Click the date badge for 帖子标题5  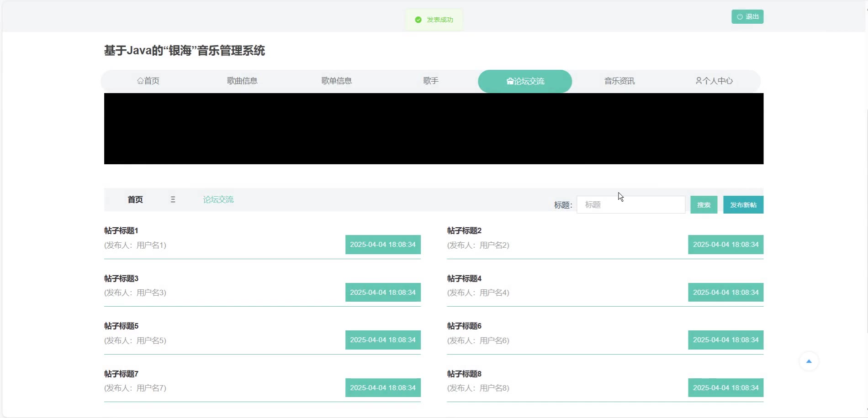[383, 340]
